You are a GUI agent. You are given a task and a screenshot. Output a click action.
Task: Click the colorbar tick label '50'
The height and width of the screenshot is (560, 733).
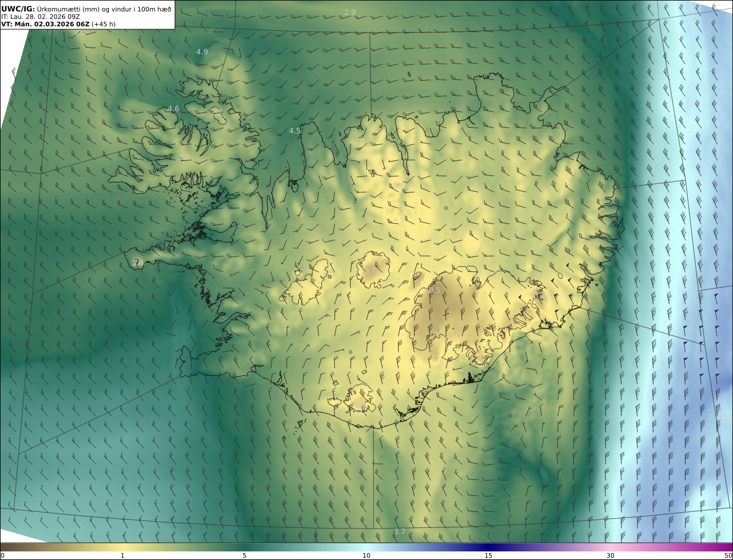(x=728, y=555)
